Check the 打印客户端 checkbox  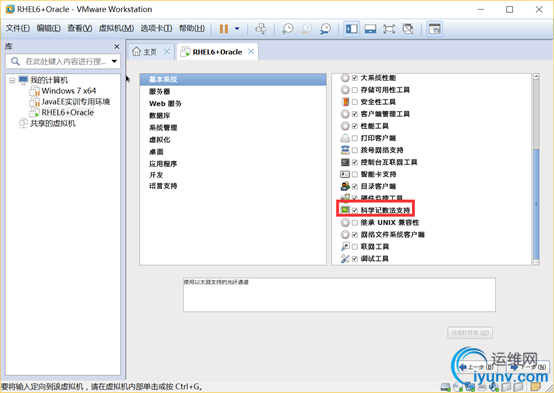click(355, 138)
